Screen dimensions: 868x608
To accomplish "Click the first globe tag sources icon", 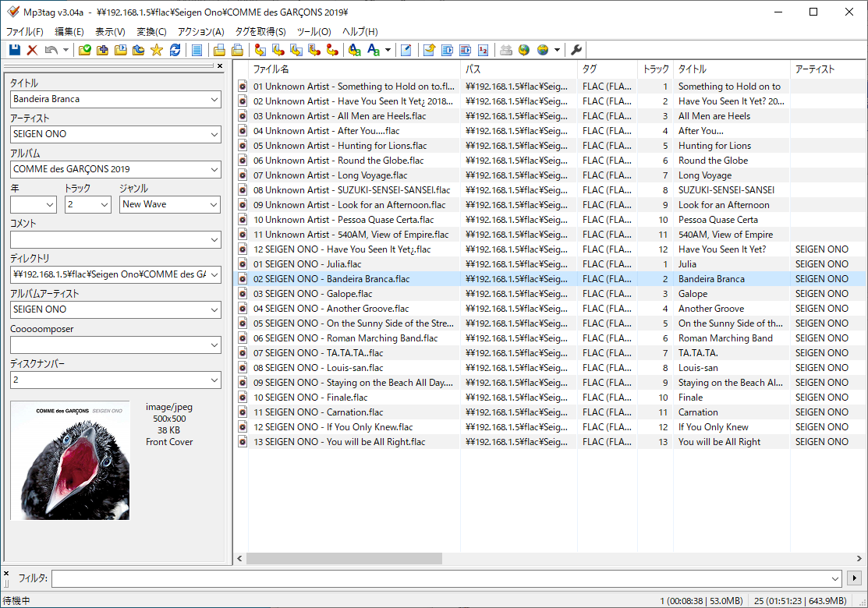I will (x=523, y=50).
